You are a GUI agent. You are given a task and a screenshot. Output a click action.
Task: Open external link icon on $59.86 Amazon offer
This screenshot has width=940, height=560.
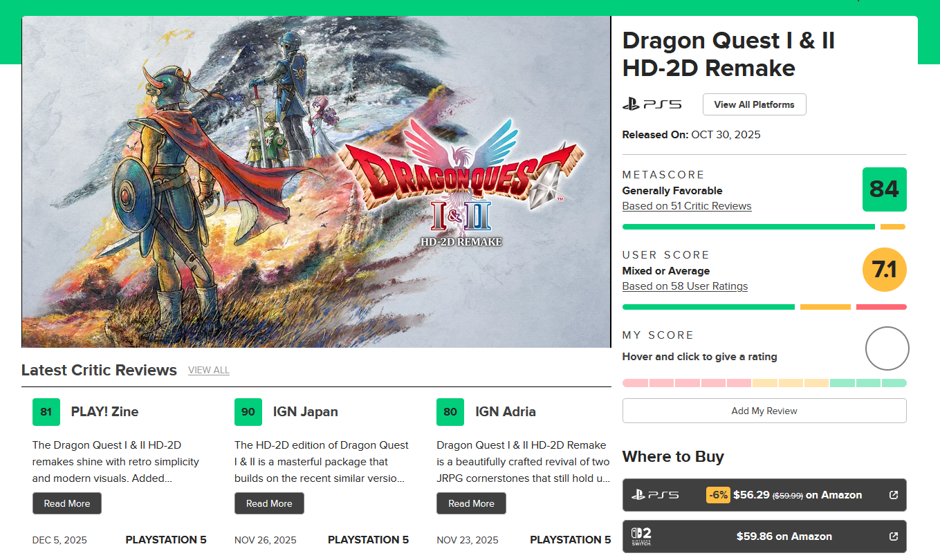click(x=893, y=536)
